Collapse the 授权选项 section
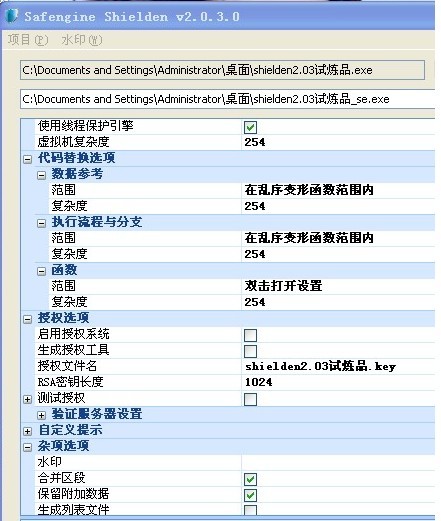This screenshot has width=441, height=521. 28,319
